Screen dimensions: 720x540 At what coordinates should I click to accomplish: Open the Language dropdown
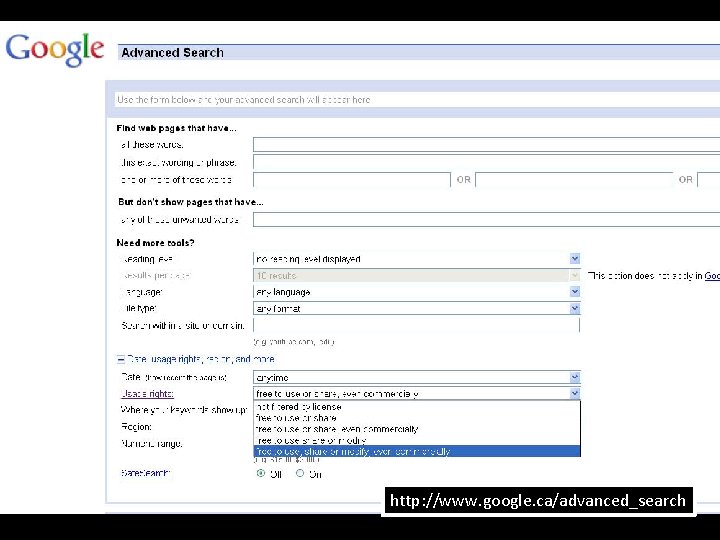pos(416,292)
